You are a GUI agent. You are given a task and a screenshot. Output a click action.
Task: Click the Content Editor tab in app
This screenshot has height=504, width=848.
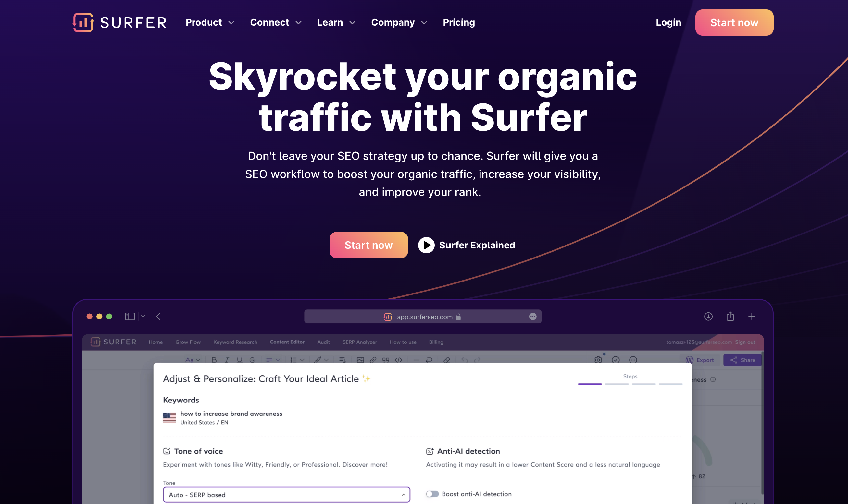(x=287, y=342)
